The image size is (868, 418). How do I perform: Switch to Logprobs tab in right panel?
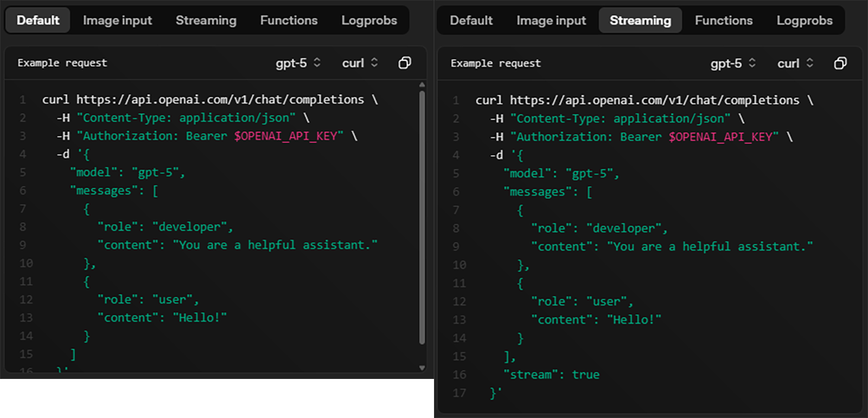[x=805, y=20]
